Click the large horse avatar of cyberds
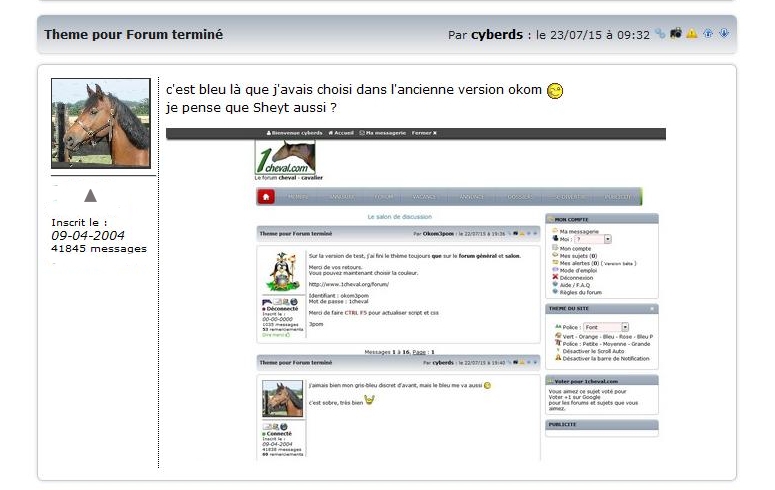This screenshot has width=775, height=490. [x=100, y=124]
